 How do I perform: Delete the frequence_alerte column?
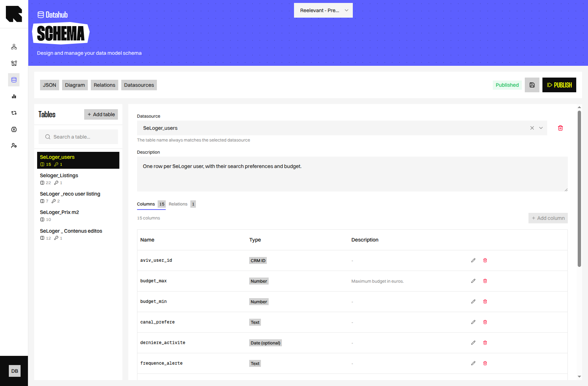[485, 363]
